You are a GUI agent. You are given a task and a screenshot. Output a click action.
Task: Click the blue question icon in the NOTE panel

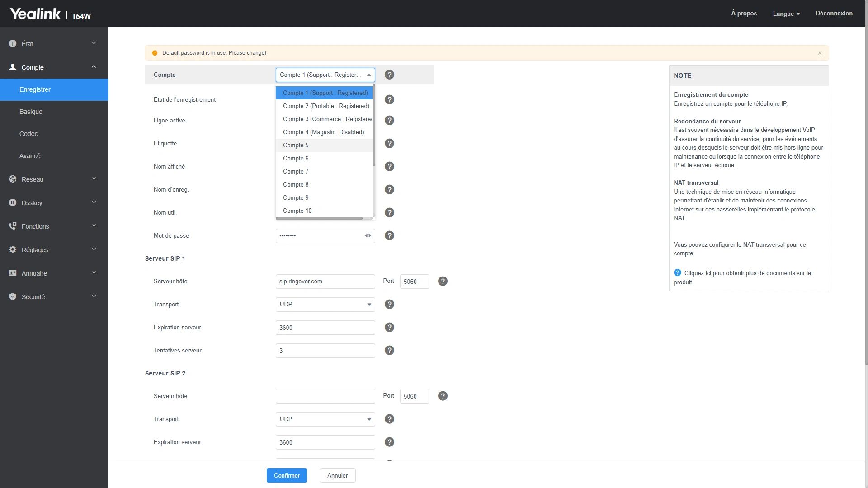(677, 273)
